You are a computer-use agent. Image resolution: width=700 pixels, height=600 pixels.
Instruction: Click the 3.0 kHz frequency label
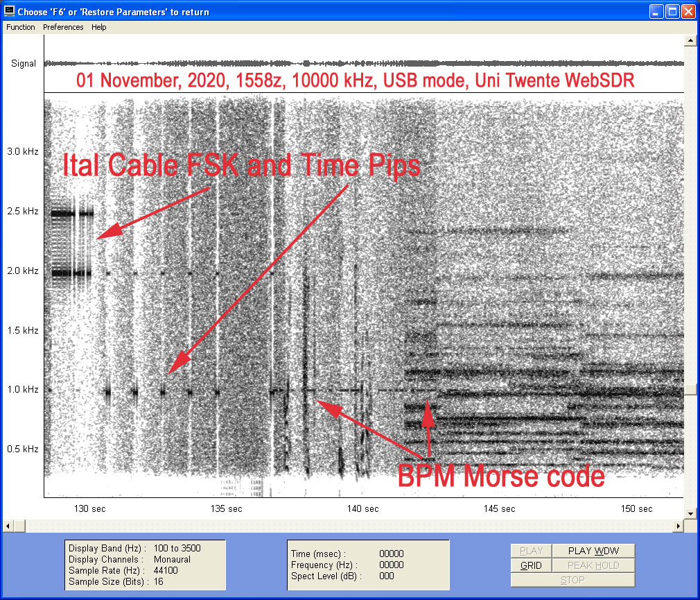[x=23, y=151]
